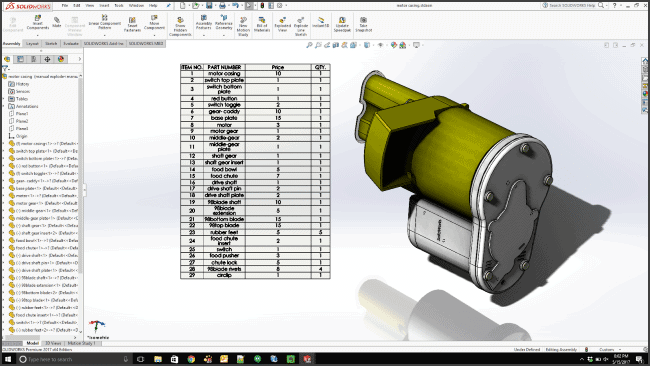Open the FeatureManager design tree tab
Screen dimensions: 650x366
coord(7,59)
